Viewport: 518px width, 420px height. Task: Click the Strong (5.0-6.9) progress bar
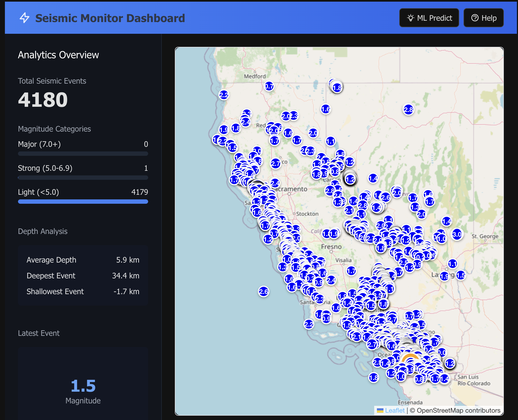pos(83,178)
